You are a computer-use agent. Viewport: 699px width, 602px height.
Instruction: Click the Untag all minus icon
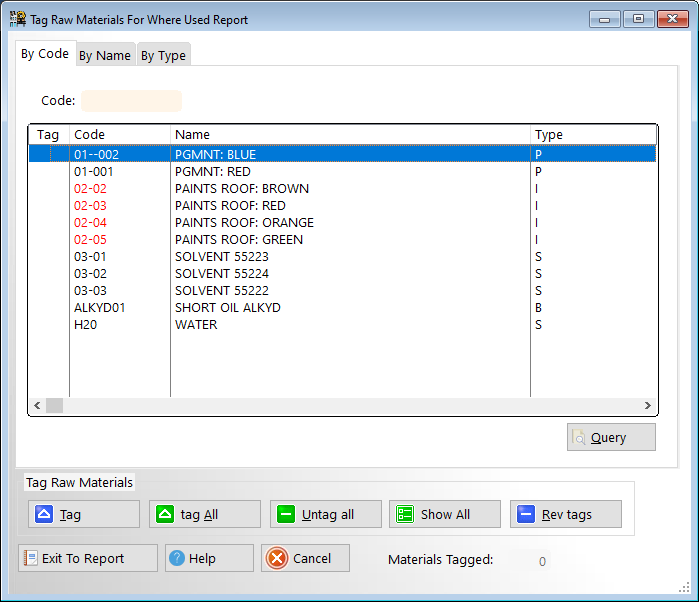pos(285,514)
